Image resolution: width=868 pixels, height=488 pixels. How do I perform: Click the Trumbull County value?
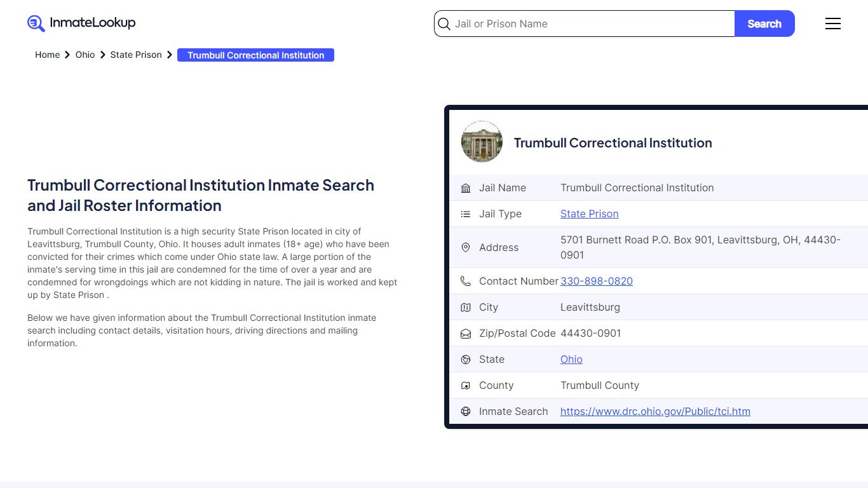click(x=600, y=386)
